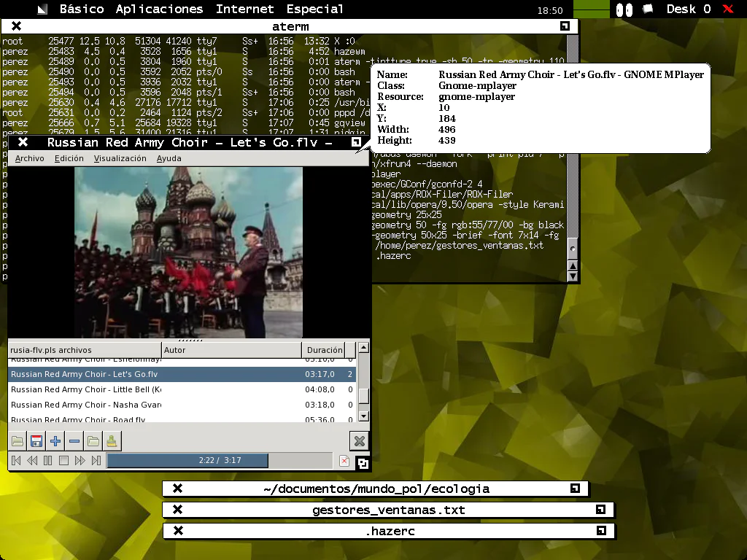This screenshot has width=747, height=560.
Task: Click Desk 0 workspace switcher
Action: click(x=688, y=9)
